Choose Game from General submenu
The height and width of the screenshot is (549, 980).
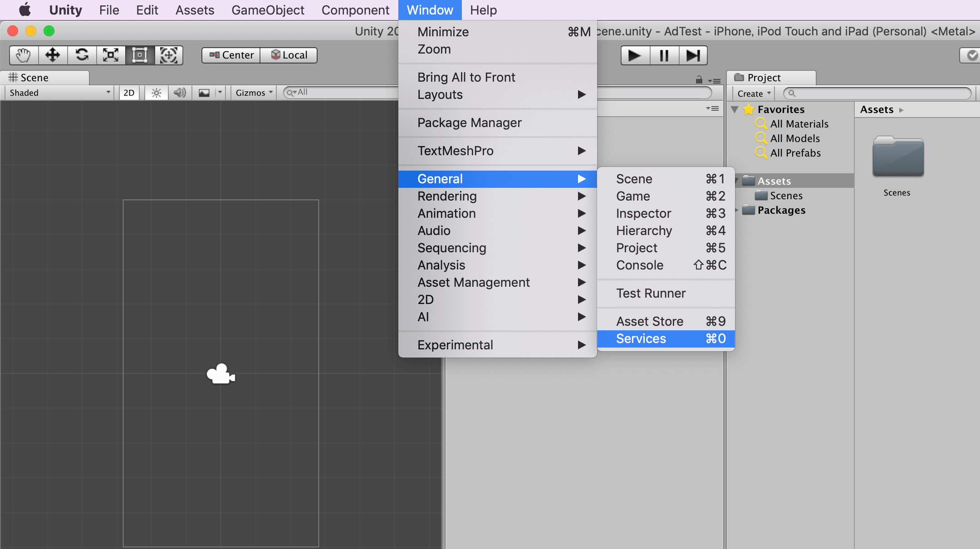666,196
